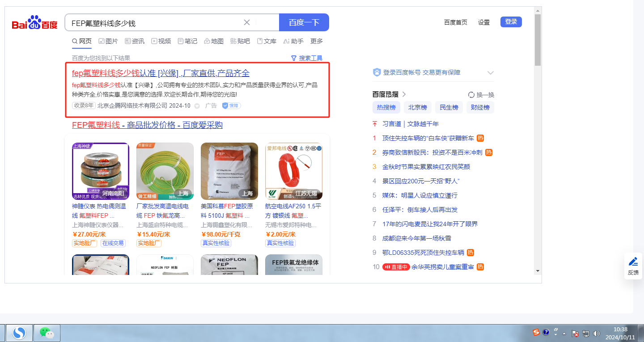Click the Sogou input method tray icon
Viewport: 644px width, 342px height.
pos(536,333)
